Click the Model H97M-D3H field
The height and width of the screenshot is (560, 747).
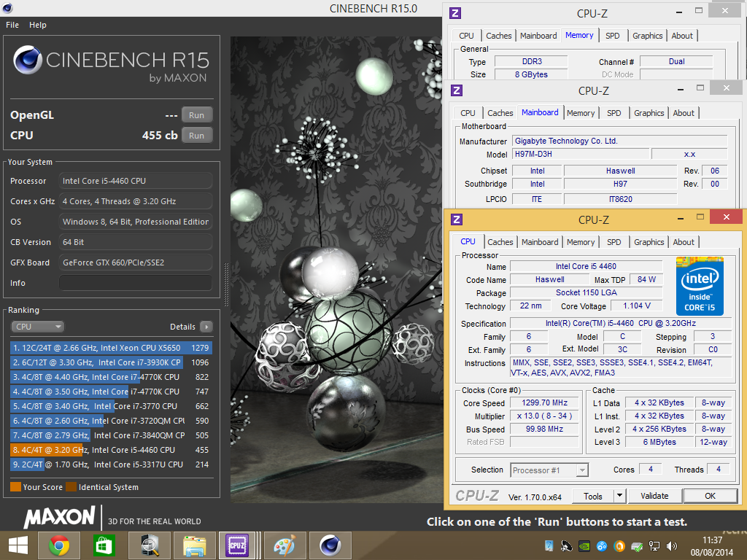point(581,154)
